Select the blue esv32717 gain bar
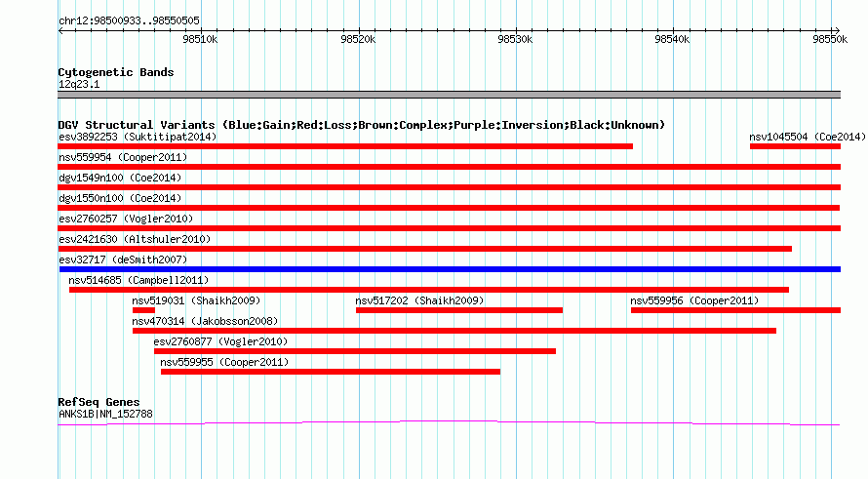 pos(450,269)
